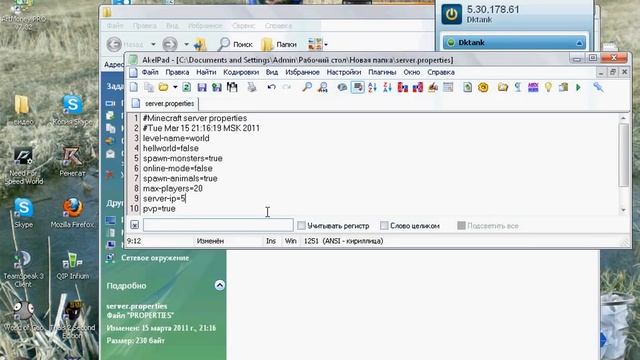Viewport: 640px width, 360px height.
Task: Create a new document in AkelPad toolbar
Action: (x=134, y=87)
